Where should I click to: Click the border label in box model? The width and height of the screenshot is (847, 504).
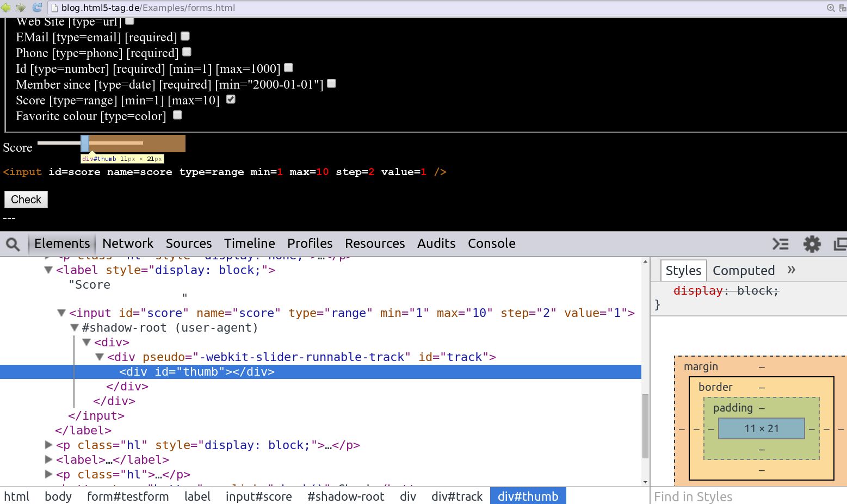coord(715,387)
